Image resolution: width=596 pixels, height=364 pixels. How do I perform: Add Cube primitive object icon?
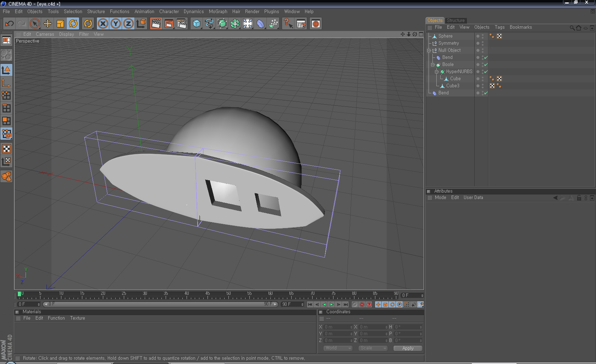coord(197,24)
